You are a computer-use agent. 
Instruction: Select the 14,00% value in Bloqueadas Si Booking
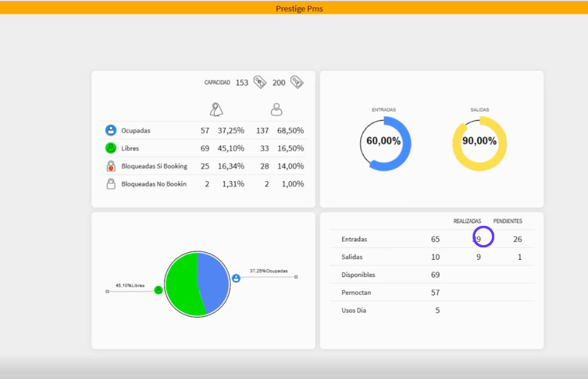pyautogui.click(x=290, y=166)
